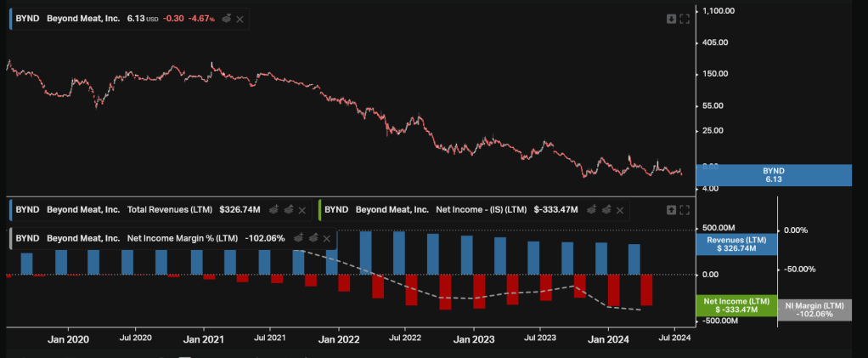This screenshot has height=358, width=868.
Task: Maximize the fundamentals chart pane
Action: point(685,209)
